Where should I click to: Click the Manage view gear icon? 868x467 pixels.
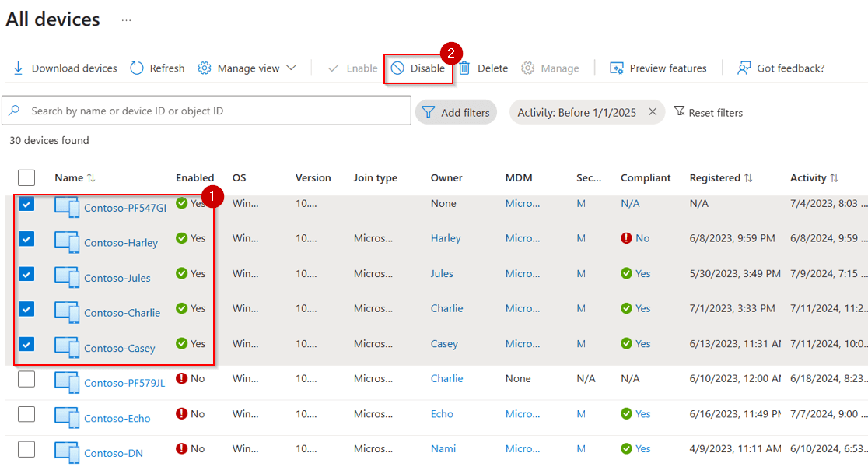pyautogui.click(x=204, y=68)
